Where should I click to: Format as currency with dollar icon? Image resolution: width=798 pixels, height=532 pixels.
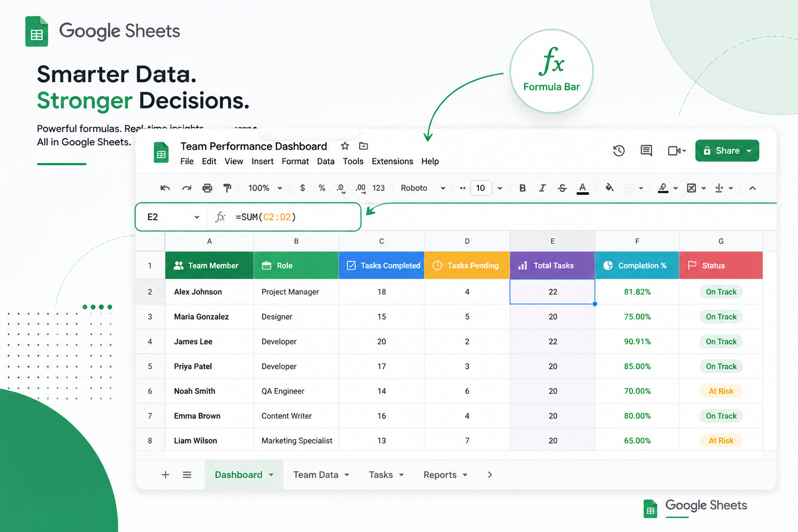pos(302,188)
